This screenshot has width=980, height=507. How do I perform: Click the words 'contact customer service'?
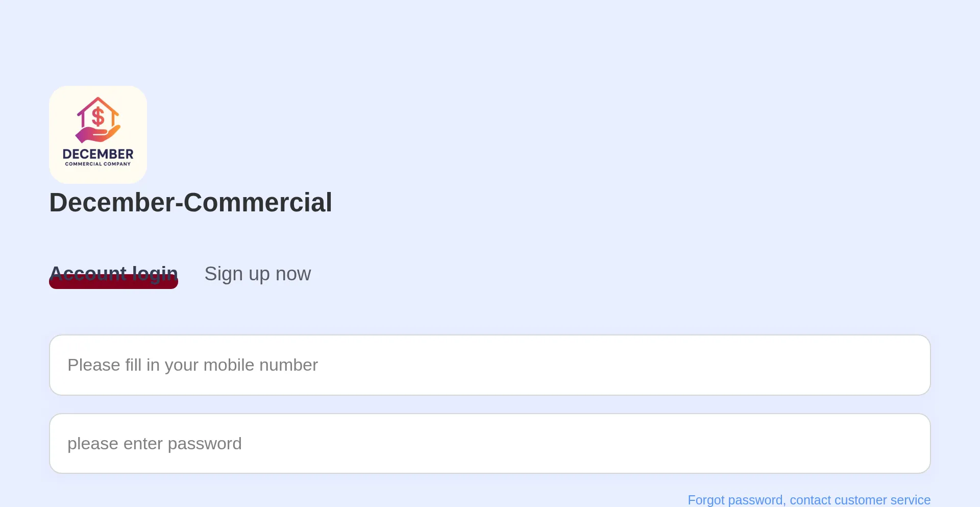pyautogui.click(x=860, y=500)
